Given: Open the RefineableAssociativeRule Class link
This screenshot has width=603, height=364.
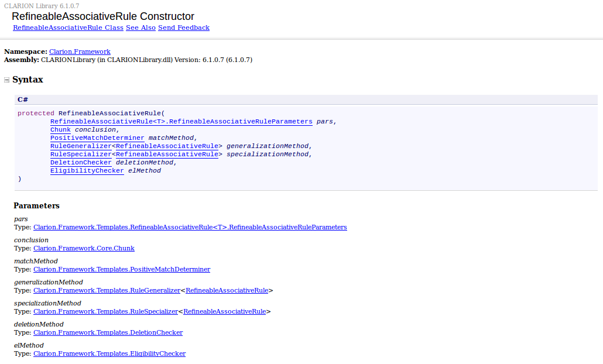Looking at the screenshot, I should pos(68,28).
